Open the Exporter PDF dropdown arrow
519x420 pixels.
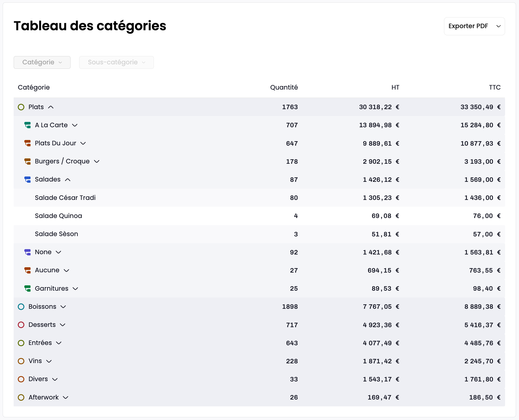click(x=499, y=26)
